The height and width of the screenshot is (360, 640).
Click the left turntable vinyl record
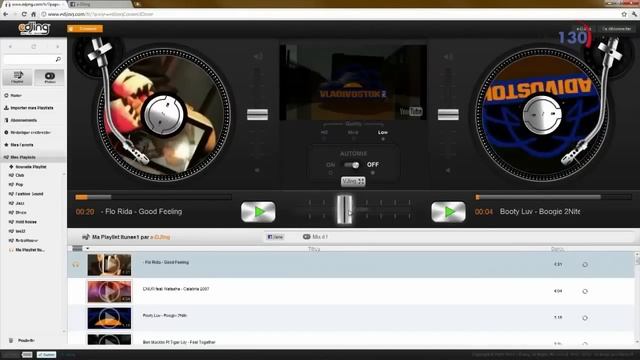coord(164,115)
